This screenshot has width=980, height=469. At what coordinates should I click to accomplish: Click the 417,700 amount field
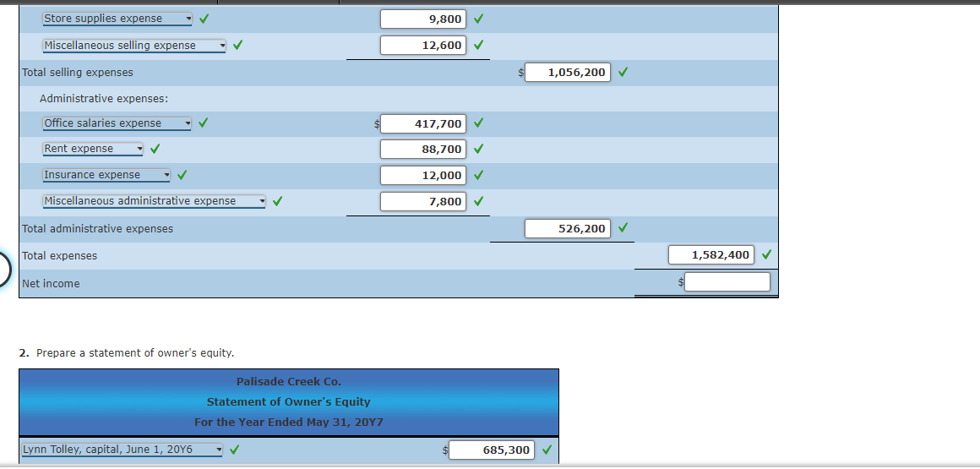pyautogui.click(x=423, y=124)
